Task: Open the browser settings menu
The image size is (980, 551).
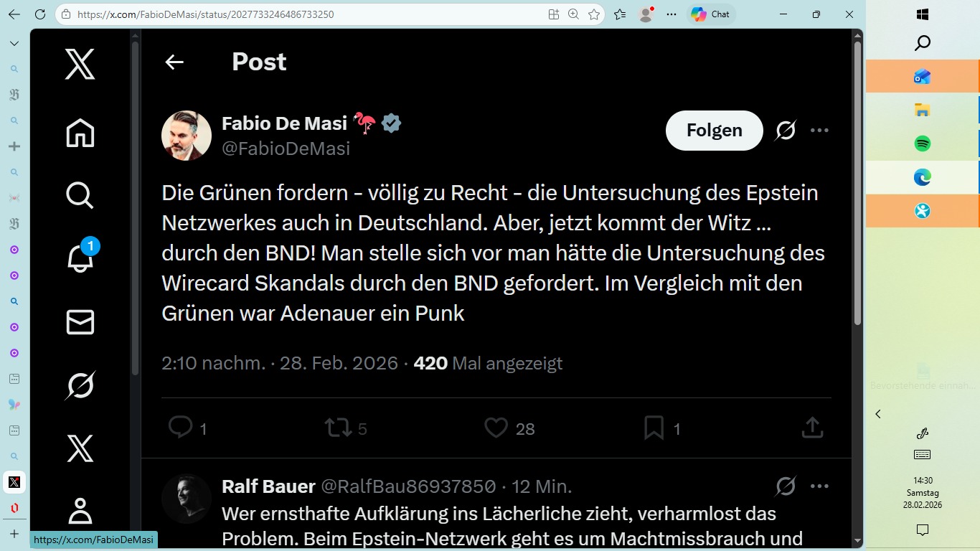Action: tap(671, 14)
